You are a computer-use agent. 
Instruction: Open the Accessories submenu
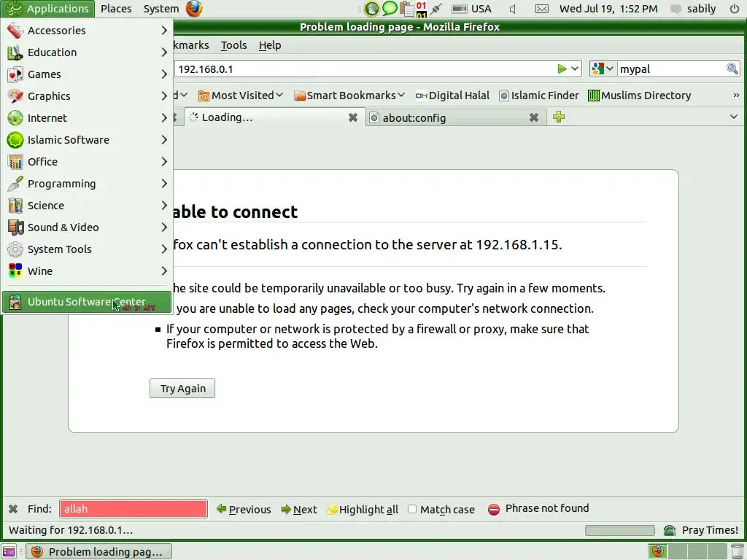tap(87, 31)
